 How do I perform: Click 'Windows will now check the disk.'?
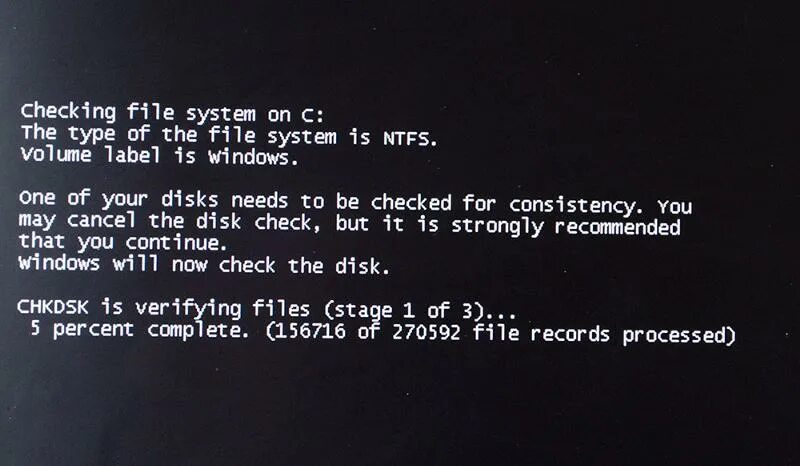[204, 264]
